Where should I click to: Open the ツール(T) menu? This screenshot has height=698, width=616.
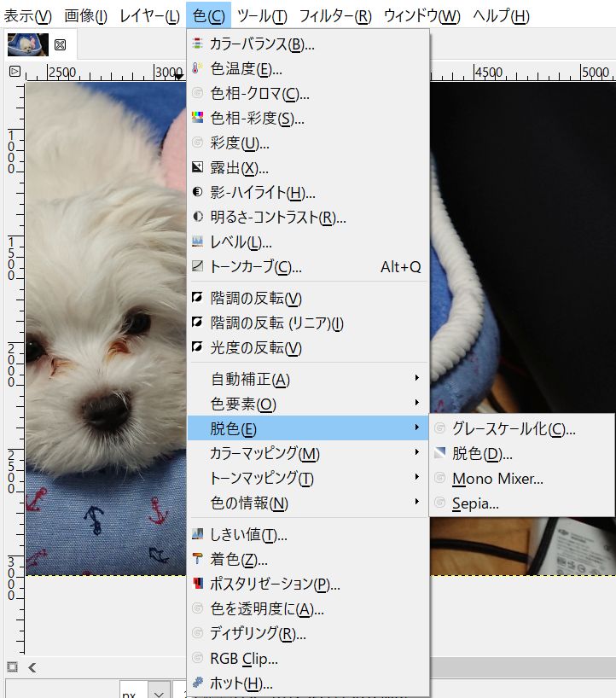pyautogui.click(x=262, y=16)
